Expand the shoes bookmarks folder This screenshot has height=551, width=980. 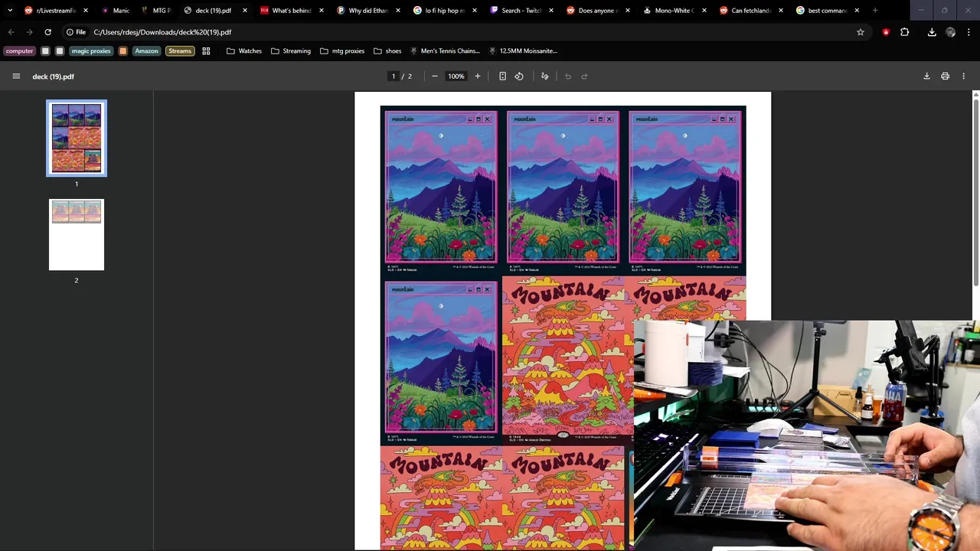coord(387,51)
